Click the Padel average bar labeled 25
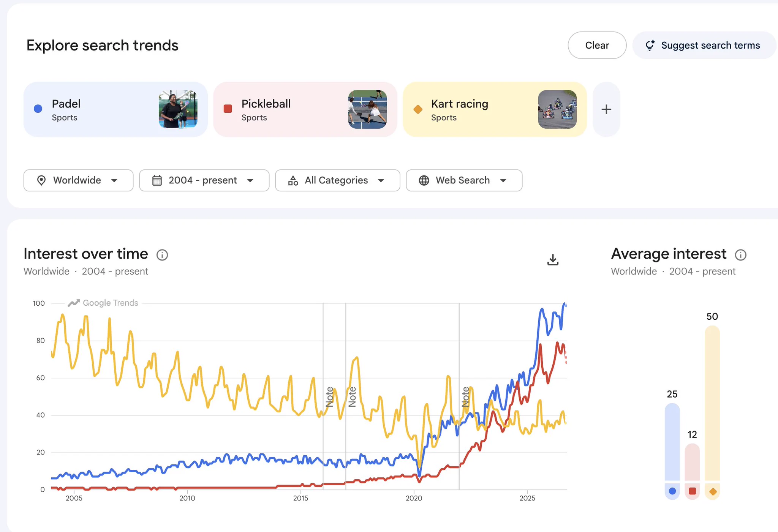778x532 pixels. [672, 442]
